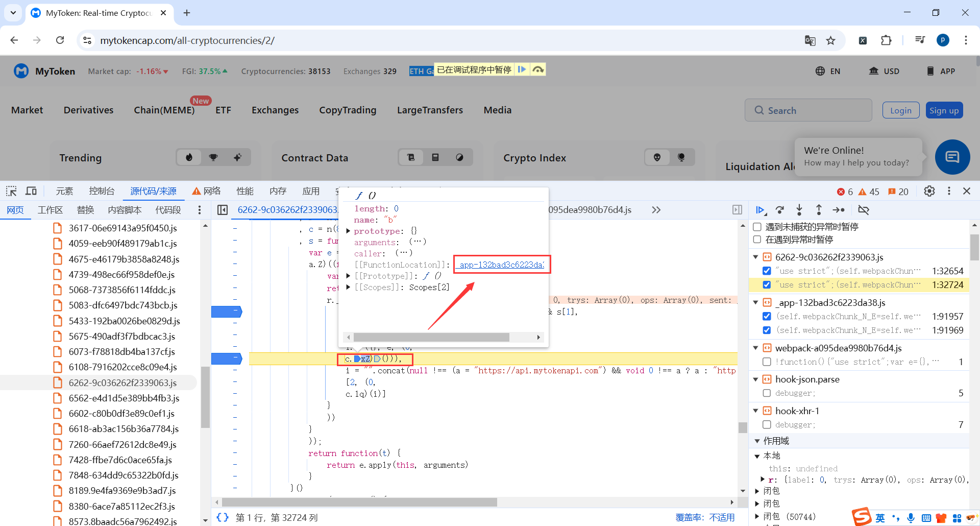This screenshot has width=980, height=526.
Task: Switch to the 元素 Elements tab
Action: 64,191
